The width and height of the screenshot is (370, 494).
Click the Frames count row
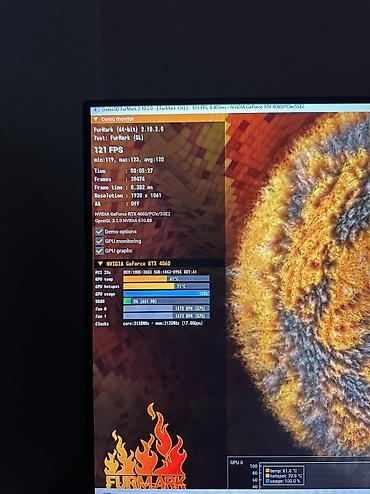point(120,179)
